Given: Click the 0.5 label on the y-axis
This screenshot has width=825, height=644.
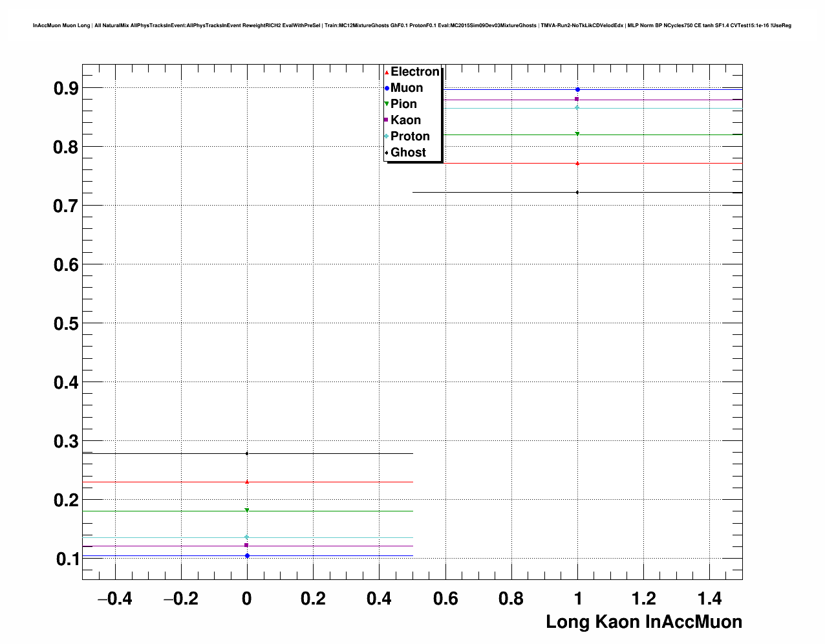Looking at the screenshot, I should click(x=66, y=323).
